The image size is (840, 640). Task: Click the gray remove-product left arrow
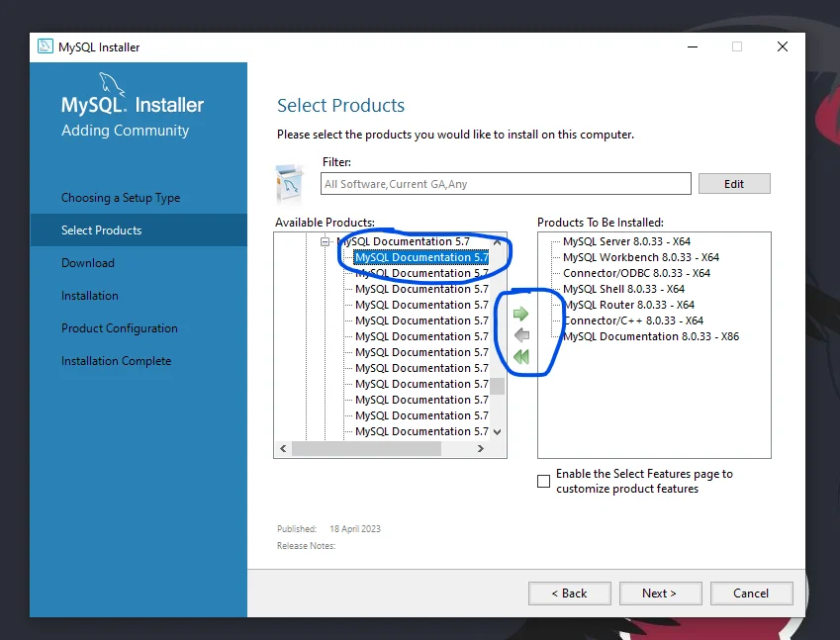521,335
